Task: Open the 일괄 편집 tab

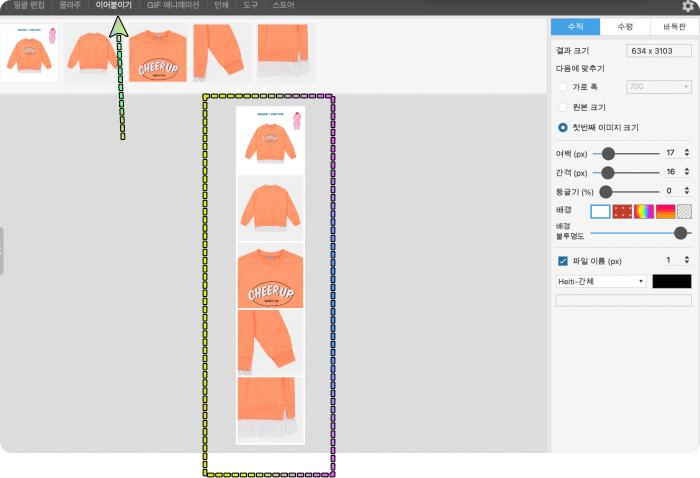Action: click(x=29, y=5)
